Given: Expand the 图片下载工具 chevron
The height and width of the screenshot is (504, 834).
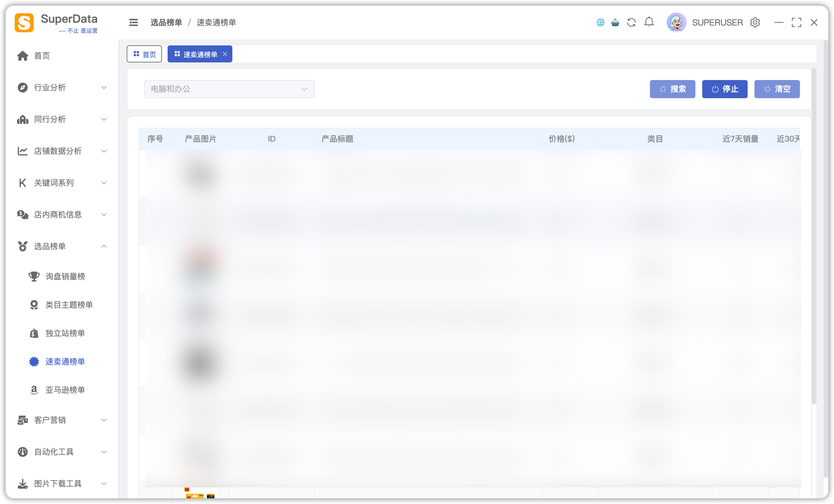Looking at the screenshot, I should 104,484.
